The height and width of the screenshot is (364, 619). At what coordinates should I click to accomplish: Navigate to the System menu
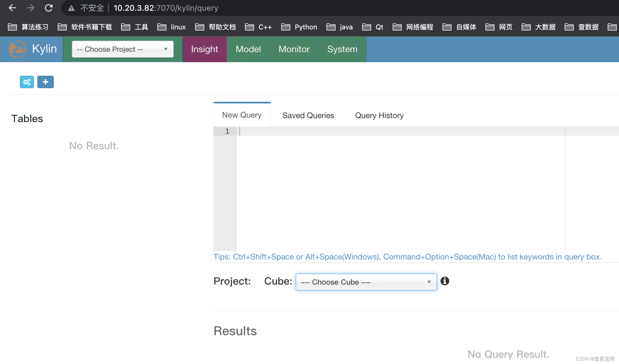point(342,49)
